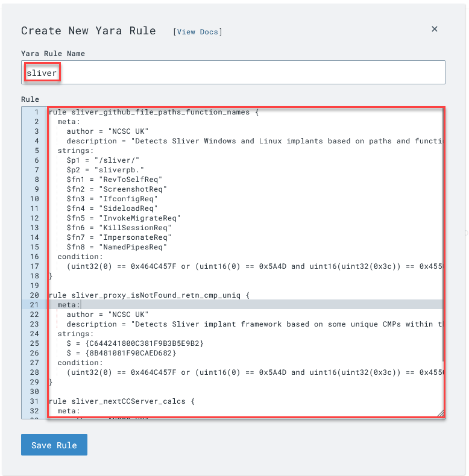Click line number 28 in the gutter
This screenshot has height=476, width=469.
(x=34, y=372)
